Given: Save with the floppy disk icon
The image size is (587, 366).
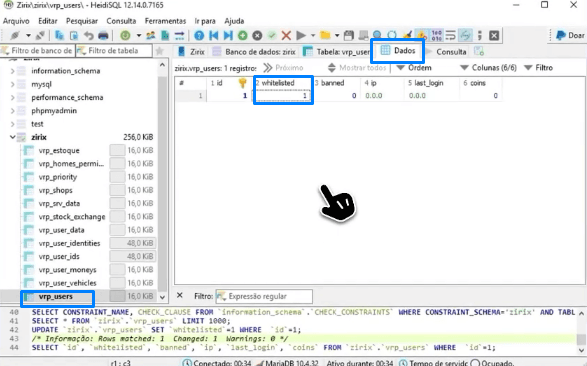Looking at the screenshot, I should [349, 36].
